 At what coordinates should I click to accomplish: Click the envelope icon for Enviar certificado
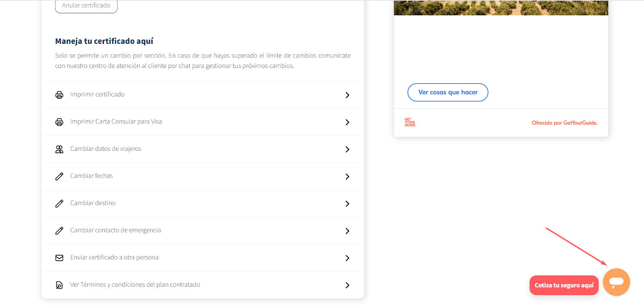tap(59, 258)
